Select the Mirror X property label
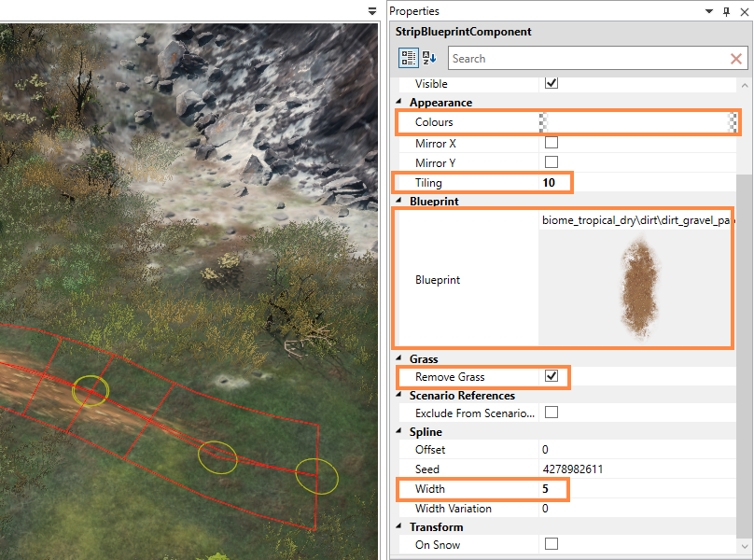This screenshot has height=560, width=754. pyautogui.click(x=435, y=144)
